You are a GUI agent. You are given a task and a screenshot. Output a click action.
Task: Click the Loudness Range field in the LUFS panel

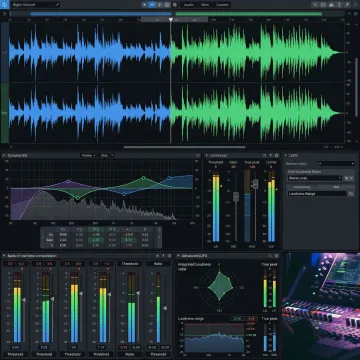point(317,193)
